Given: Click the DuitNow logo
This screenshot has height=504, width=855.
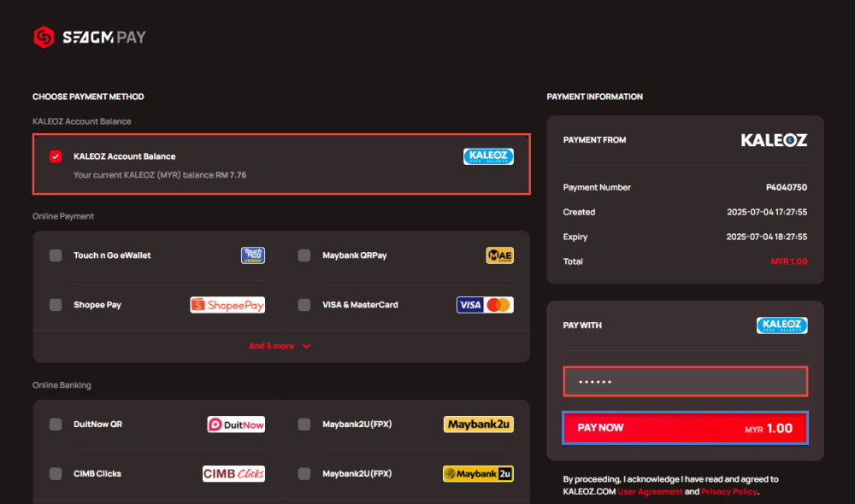Looking at the screenshot, I should pyautogui.click(x=236, y=425).
